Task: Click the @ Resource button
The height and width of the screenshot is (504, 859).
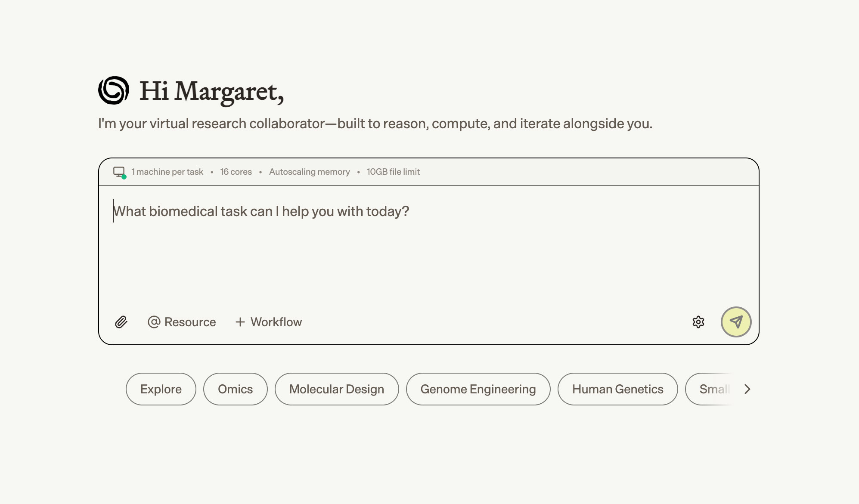Action: tap(182, 322)
